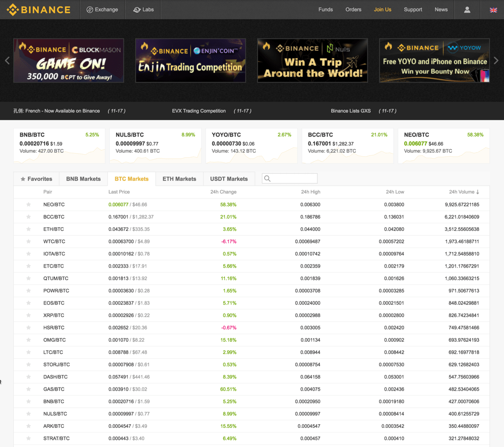Favorite the IOTA/BTC pair star
Image resolution: width=504 pixels, height=447 pixels.
coord(29,254)
